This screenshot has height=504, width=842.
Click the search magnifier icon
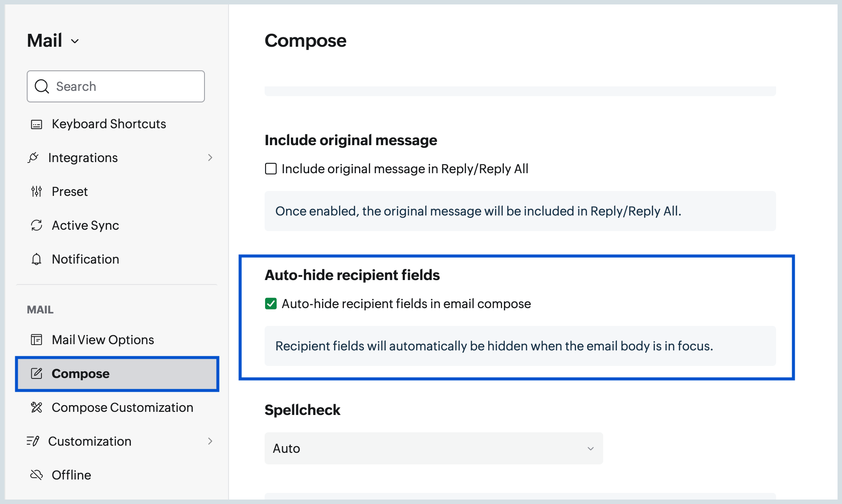click(x=41, y=86)
